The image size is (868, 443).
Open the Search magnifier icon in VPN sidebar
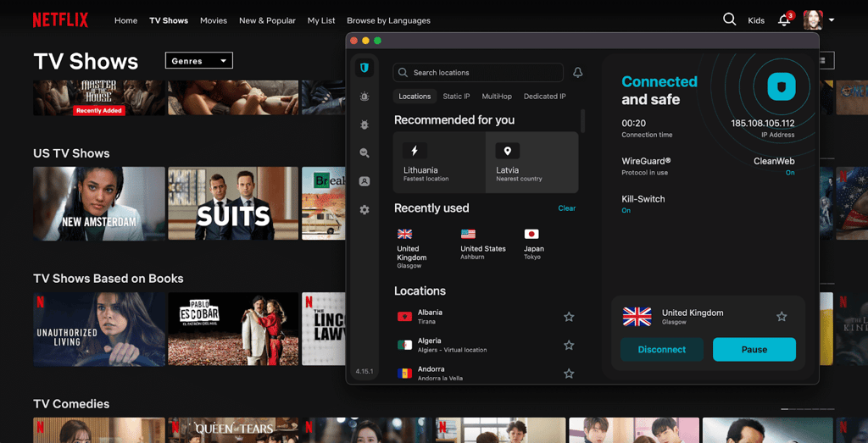364,153
